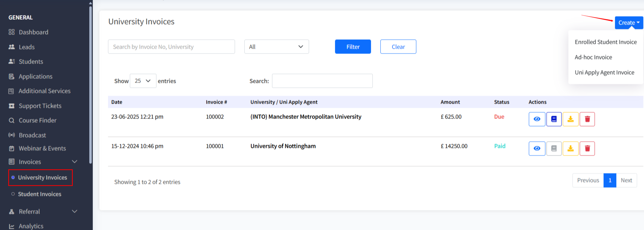Delete the University of Nottingham invoice

click(587, 149)
